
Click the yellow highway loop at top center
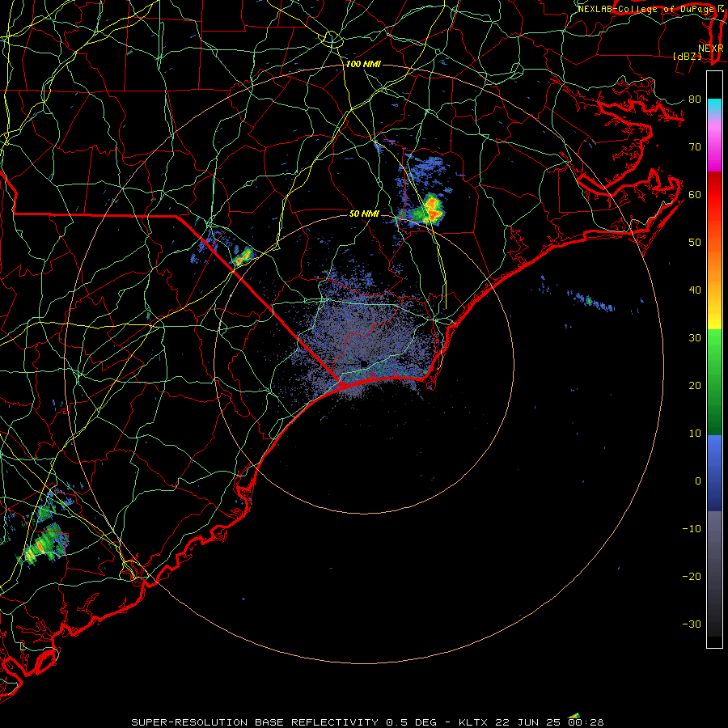[332, 40]
